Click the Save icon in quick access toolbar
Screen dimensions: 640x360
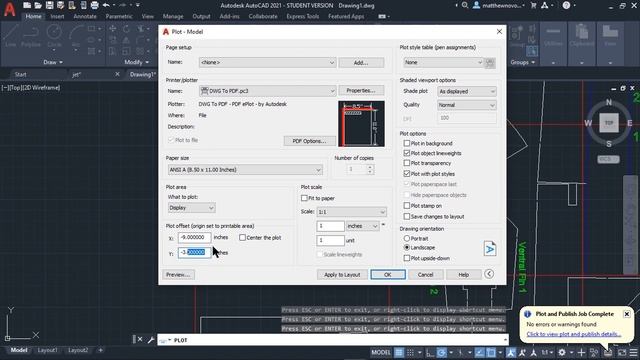pyautogui.click(x=49, y=5)
